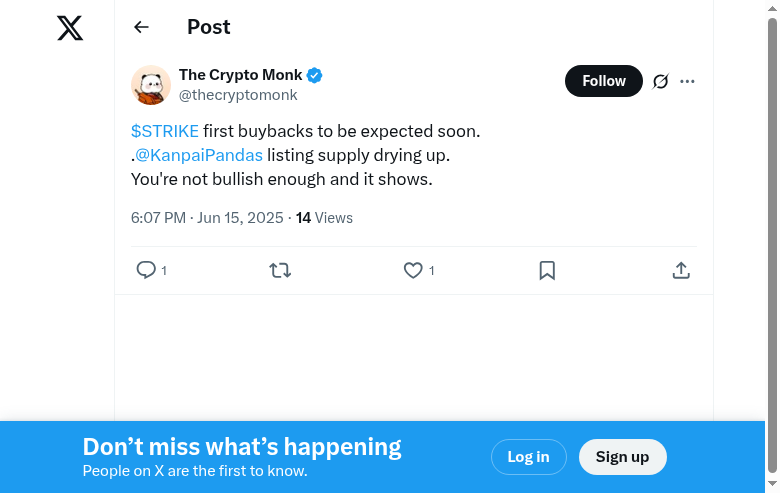Like the post with heart icon

pyautogui.click(x=413, y=270)
